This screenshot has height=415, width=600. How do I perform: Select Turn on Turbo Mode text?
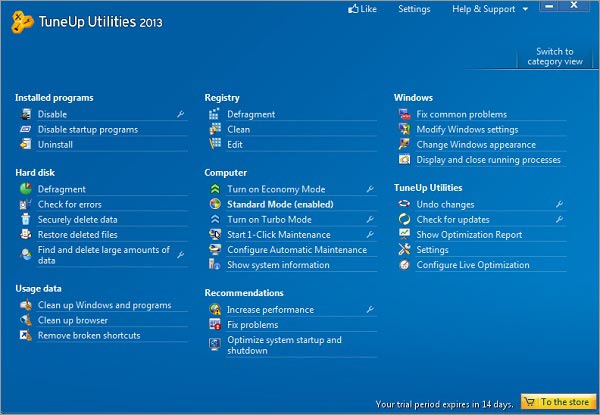click(x=269, y=220)
